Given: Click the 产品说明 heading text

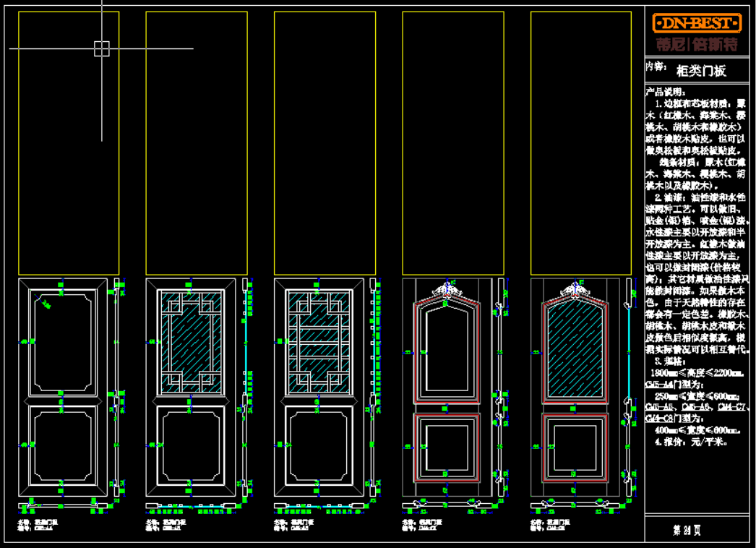Looking at the screenshot, I should point(663,92).
